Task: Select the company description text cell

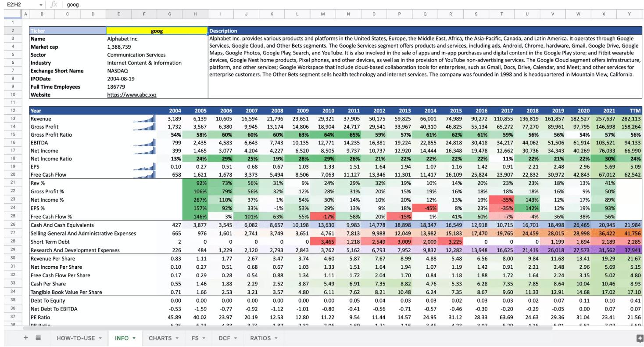Action: coord(424,67)
